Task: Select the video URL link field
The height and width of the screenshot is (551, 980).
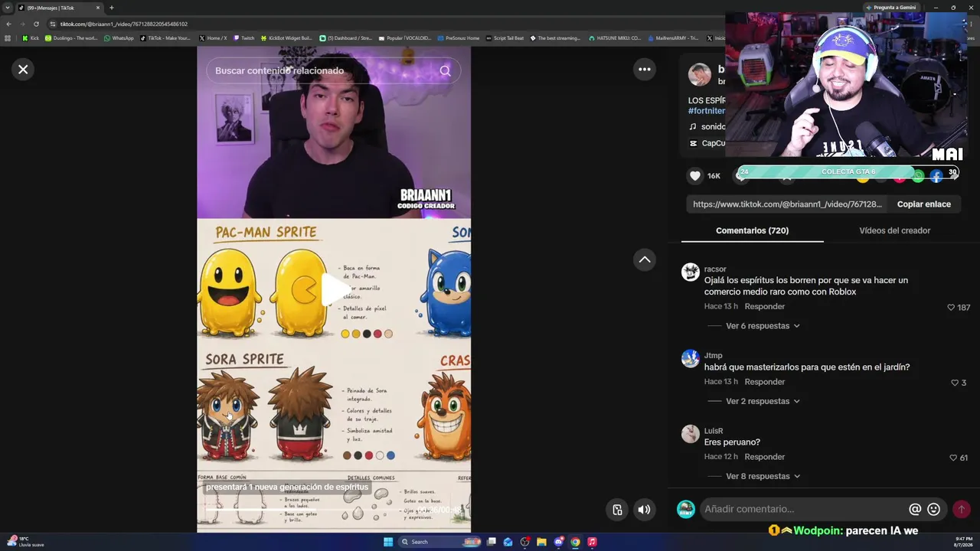Action: pos(787,204)
